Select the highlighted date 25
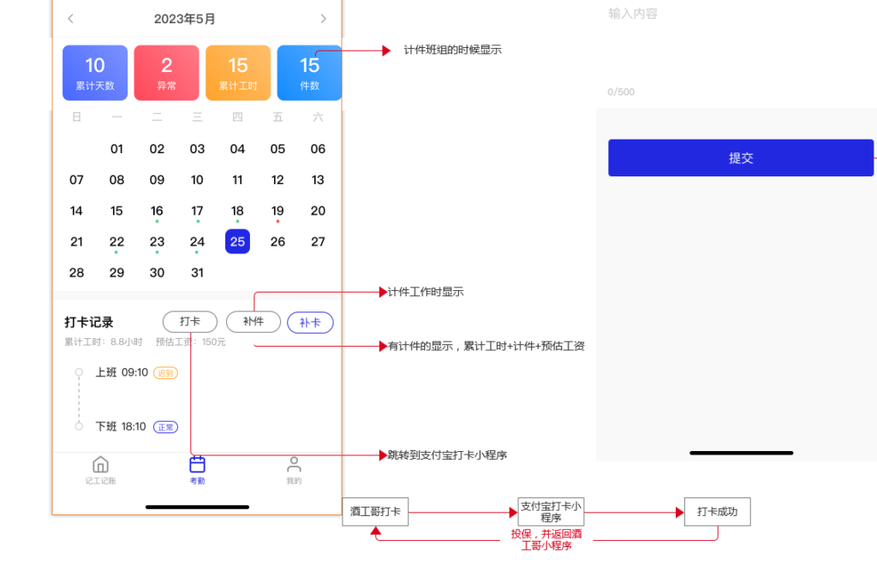 (238, 241)
